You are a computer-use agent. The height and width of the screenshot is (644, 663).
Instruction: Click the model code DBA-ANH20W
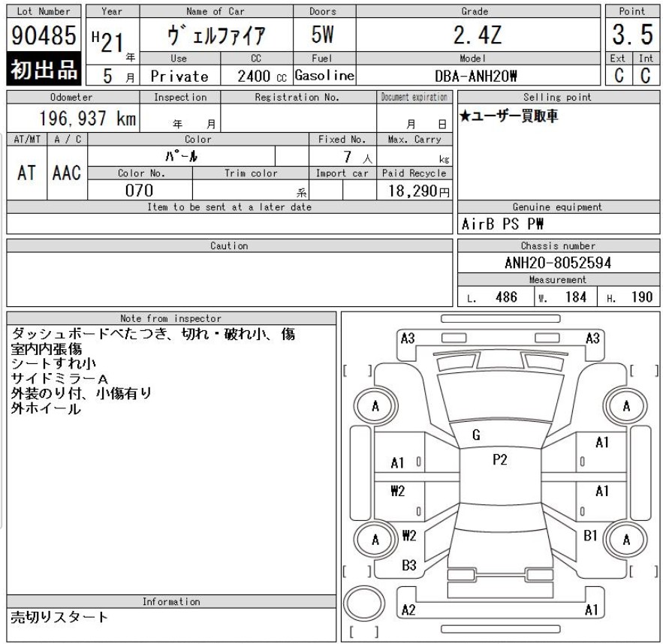478,76
